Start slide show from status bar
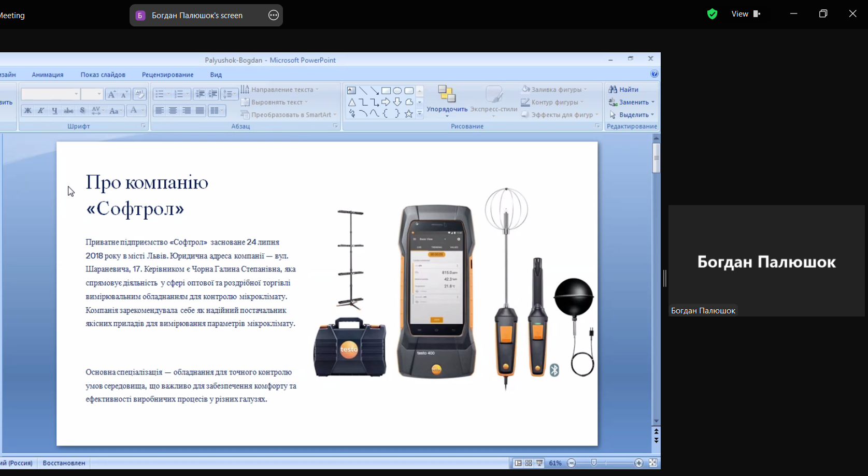The width and height of the screenshot is (868, 476). 539,463
